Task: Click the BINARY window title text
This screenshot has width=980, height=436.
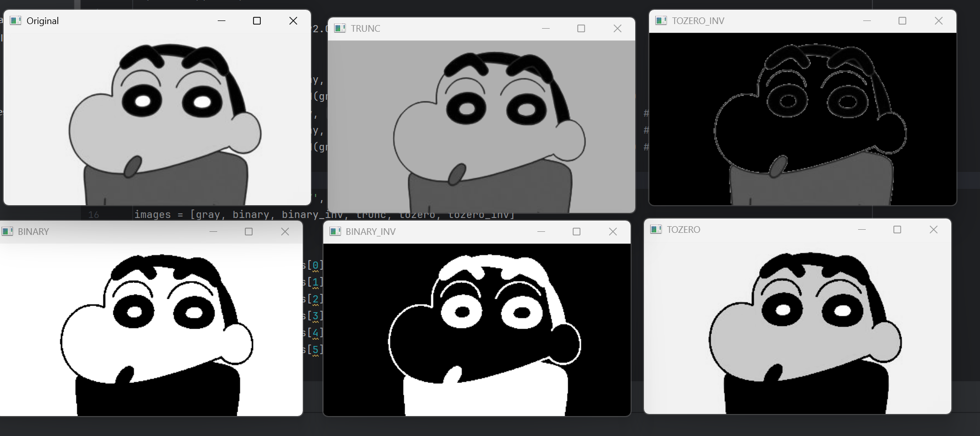Action: click(x=33, y=232)
